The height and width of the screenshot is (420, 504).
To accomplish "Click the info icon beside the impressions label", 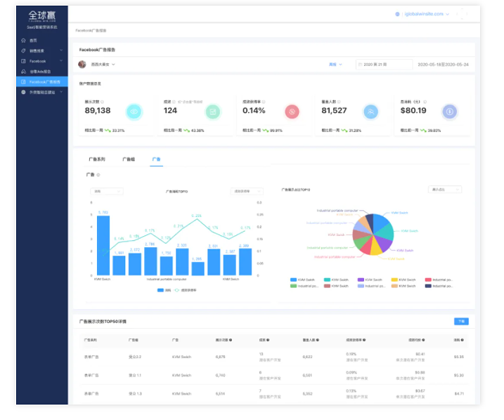I will (x=102, y=102).
